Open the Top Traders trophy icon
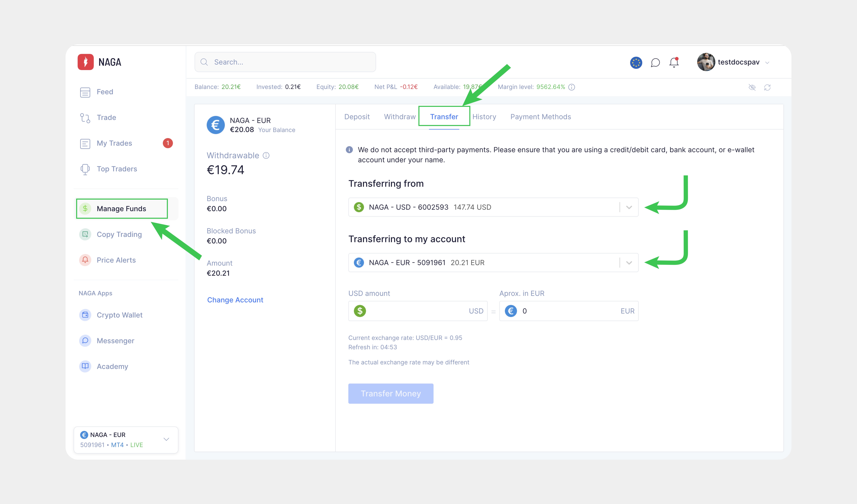Viewport: 857px width, 504px height. tap(85, 169)
